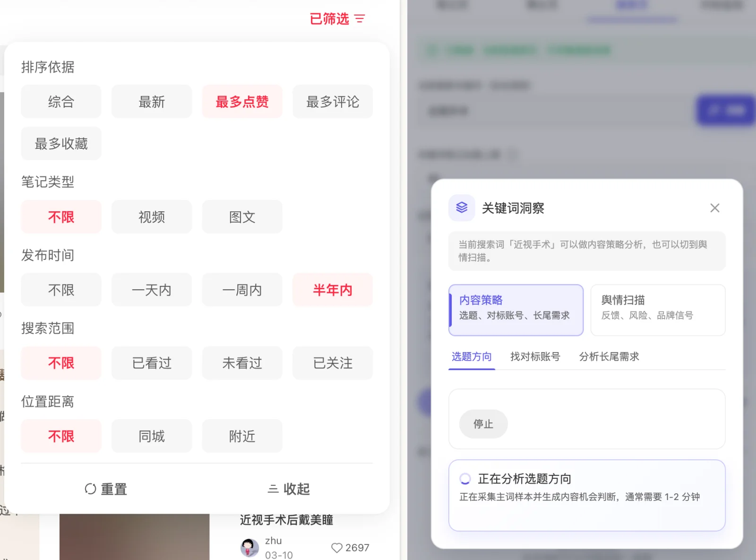Click the 03-10 post date
Screen dimensions: 756x560
(x=279, y=555)
